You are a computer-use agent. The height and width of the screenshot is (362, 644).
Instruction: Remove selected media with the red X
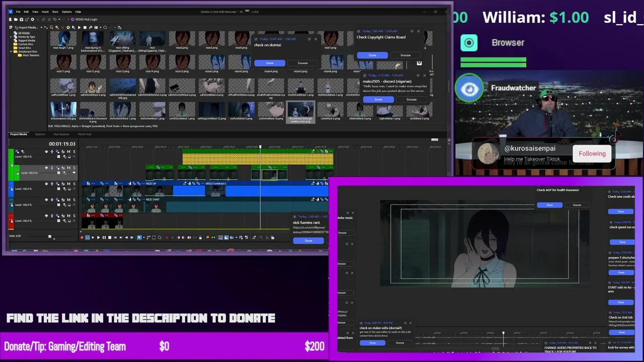tap(62, 27)
